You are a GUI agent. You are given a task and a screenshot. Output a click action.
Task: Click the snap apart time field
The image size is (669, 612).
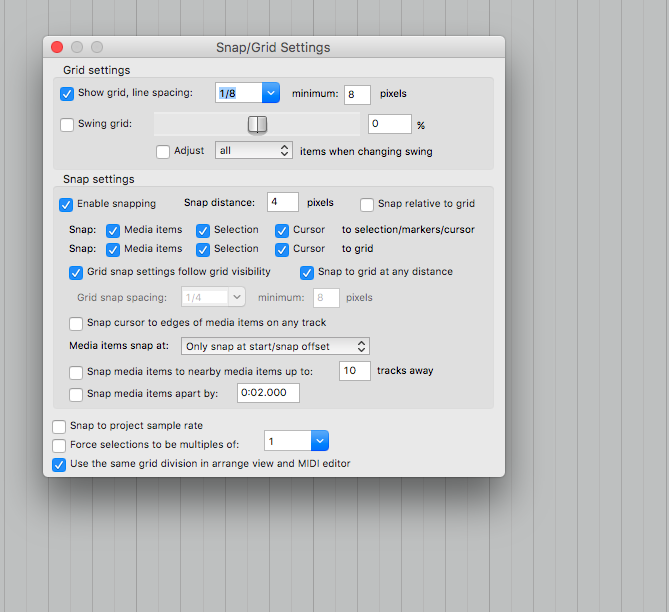click(x=268, y=393)
